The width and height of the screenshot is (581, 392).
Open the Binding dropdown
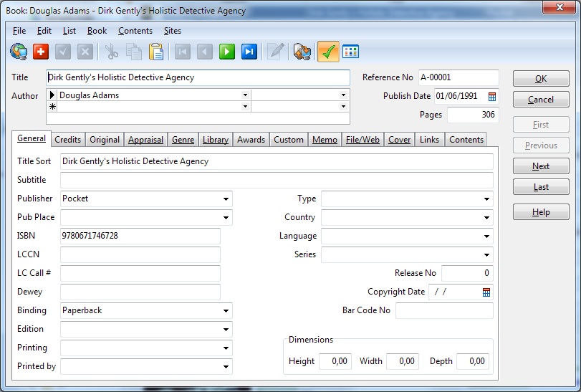(226, 311)
